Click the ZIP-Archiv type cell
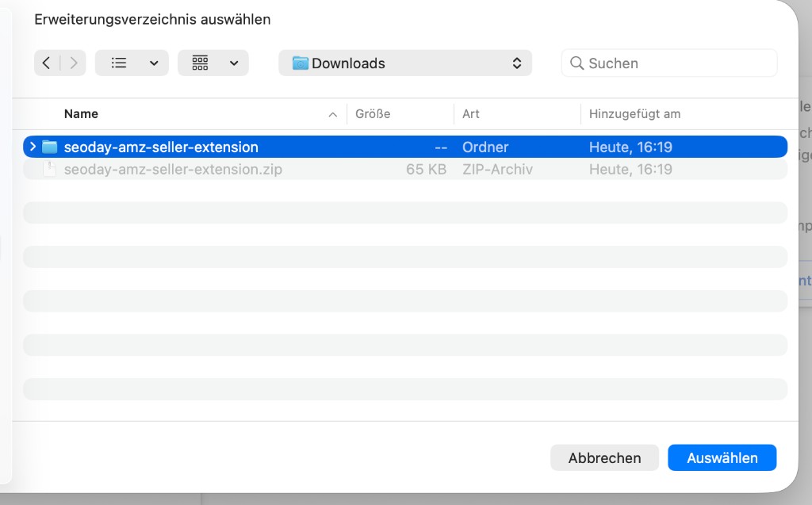 498,170
